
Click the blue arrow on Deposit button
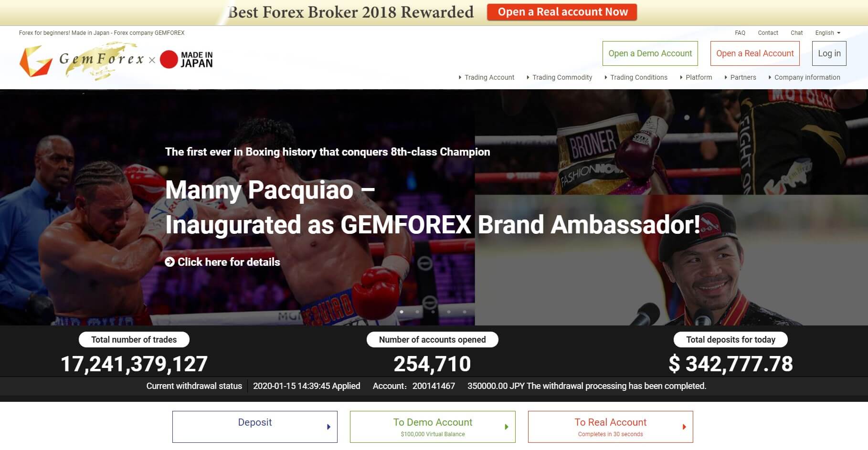click(328, 427)
